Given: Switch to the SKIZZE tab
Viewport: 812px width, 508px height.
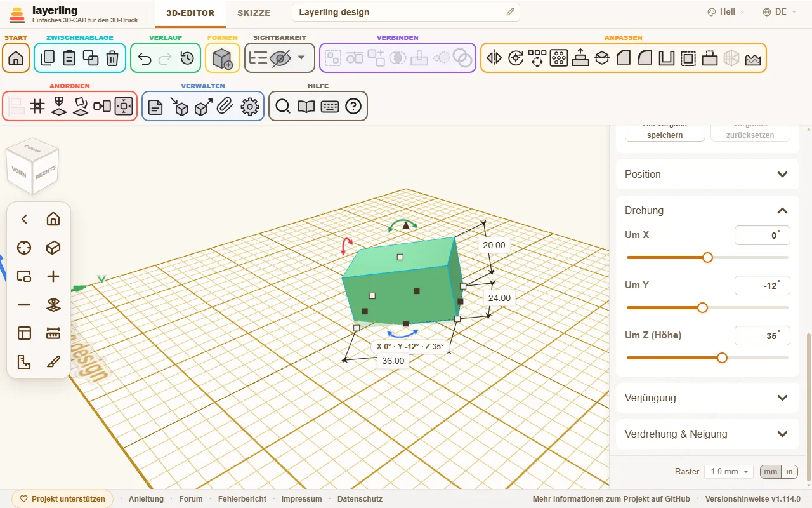Looking at the screenshot, I should (x=254, y=13).
